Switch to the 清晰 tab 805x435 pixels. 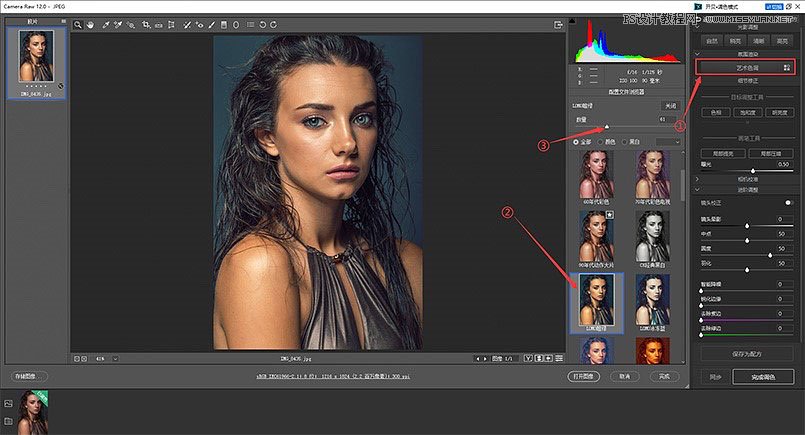coord(761,41)
